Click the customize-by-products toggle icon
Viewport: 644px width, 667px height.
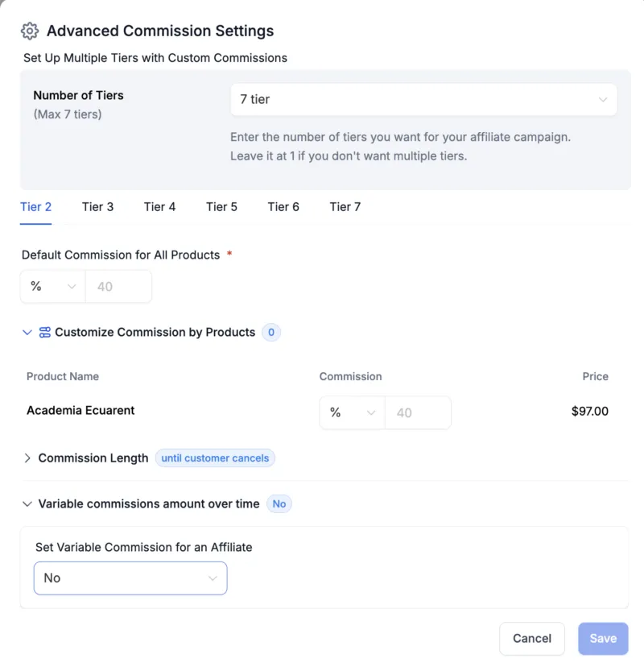(45, 332)
